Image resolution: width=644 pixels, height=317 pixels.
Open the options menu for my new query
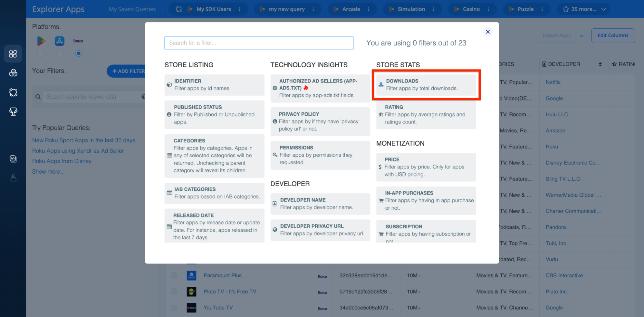point(313,9)
